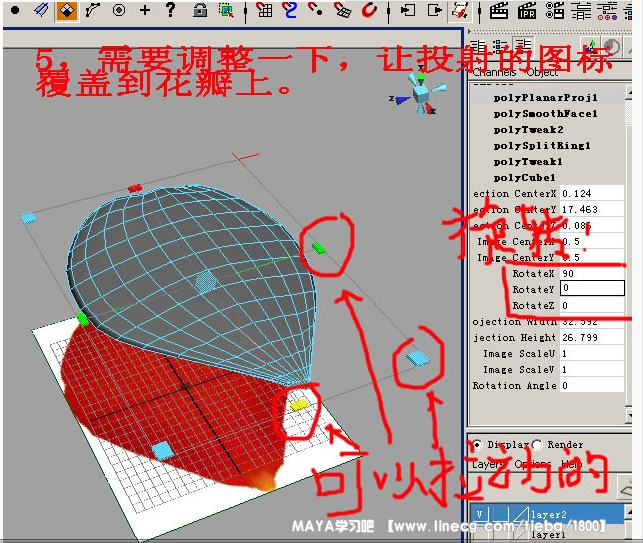Enable snap to grids magnet icon
Image resolution: width=643 pixels, height=543 pixels.
coord(264,10)
